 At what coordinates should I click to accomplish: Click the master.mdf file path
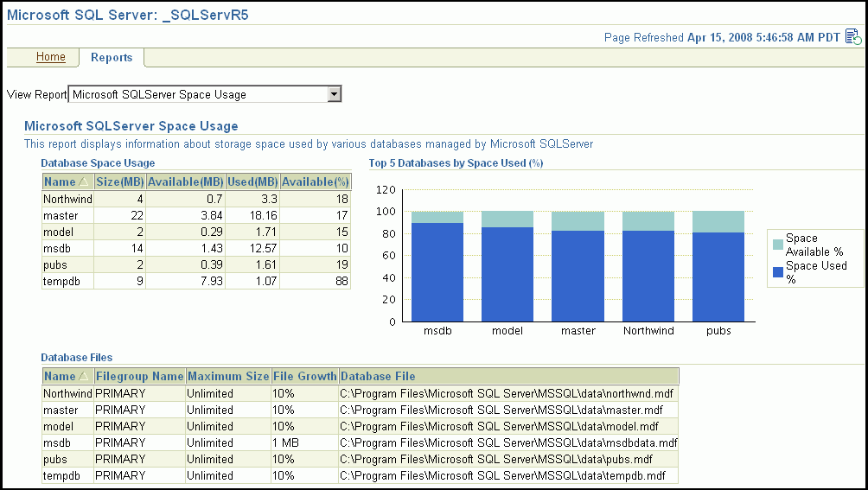501,410
